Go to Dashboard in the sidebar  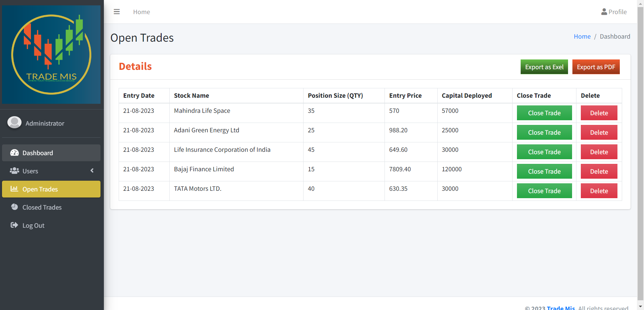(38, 153)
